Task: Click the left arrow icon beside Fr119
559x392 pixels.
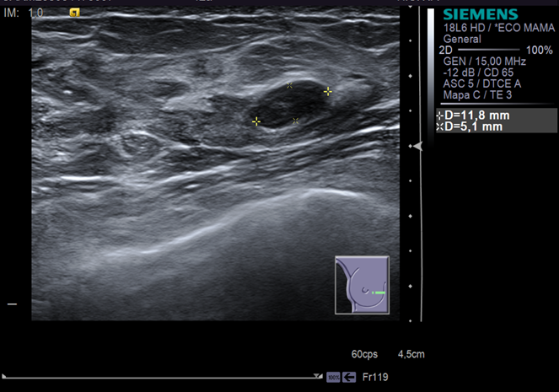Action: (x=349, y=377)
